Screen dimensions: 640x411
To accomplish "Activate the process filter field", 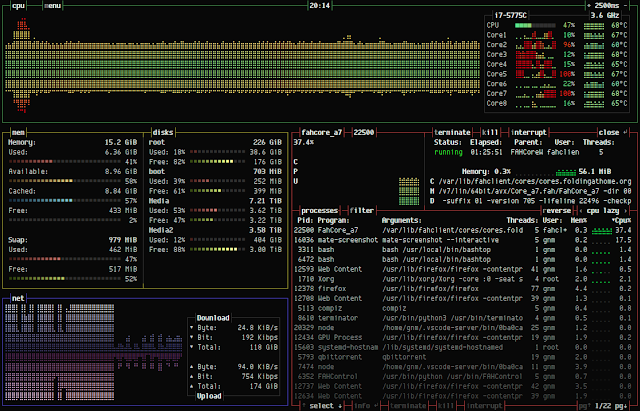I will (x=362, y=211).
